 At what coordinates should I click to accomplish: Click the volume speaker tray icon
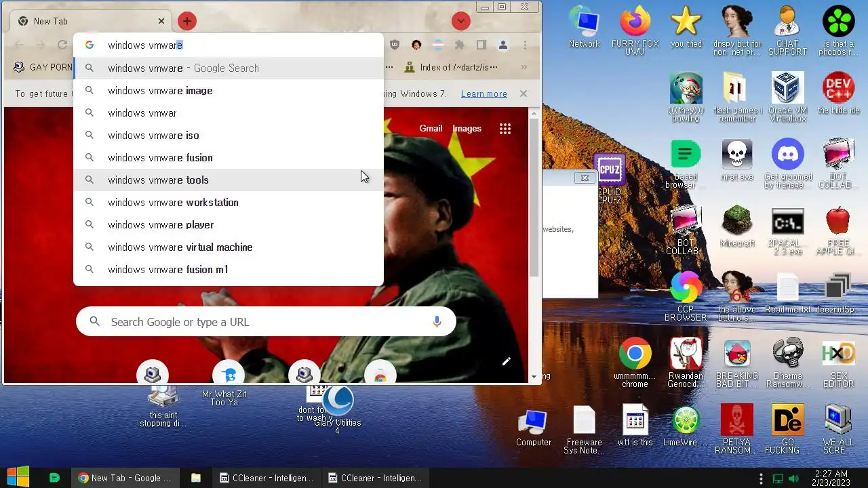(793, 478)
